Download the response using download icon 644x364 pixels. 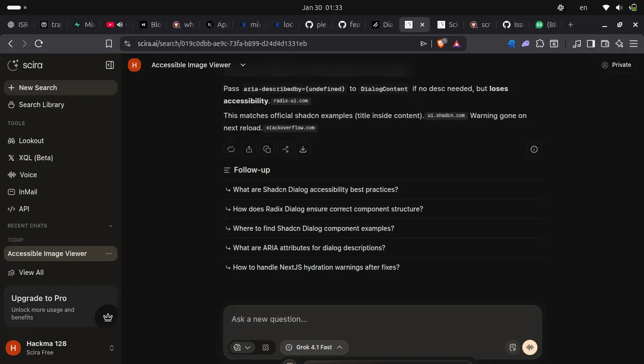[303, 149]
